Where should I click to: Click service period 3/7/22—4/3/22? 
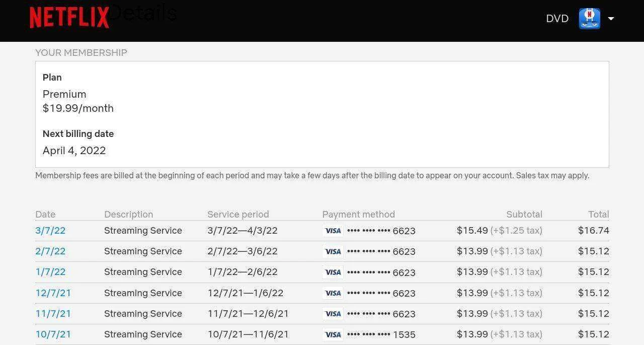[243, 231]
